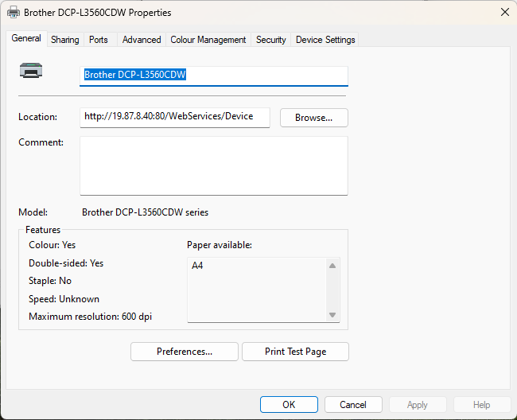Image resolution: width=517 pixels, height=420 pixels.
Task: Click inside the Comment text box
Action: point(213,165)
